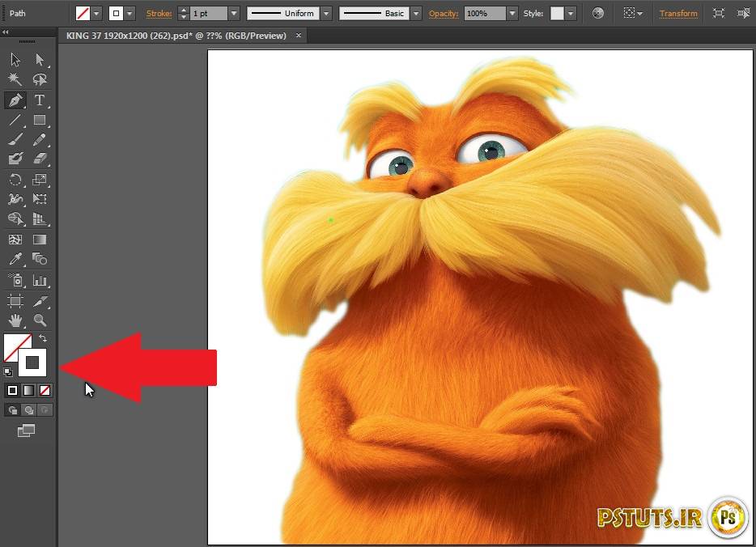Choose the Lasso tool
The height and width of the screenshot is (547, 756).
click(x=40, y=79)
